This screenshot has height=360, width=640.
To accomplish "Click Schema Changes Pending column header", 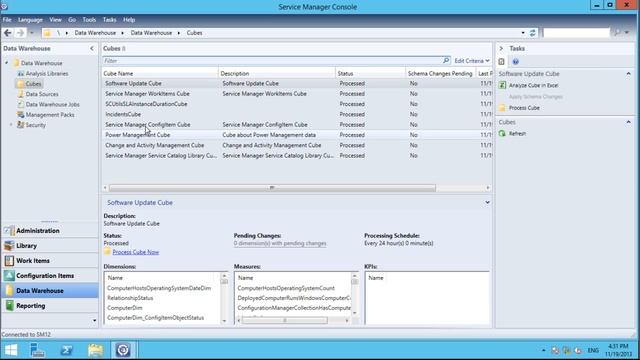I will (440, 73).
